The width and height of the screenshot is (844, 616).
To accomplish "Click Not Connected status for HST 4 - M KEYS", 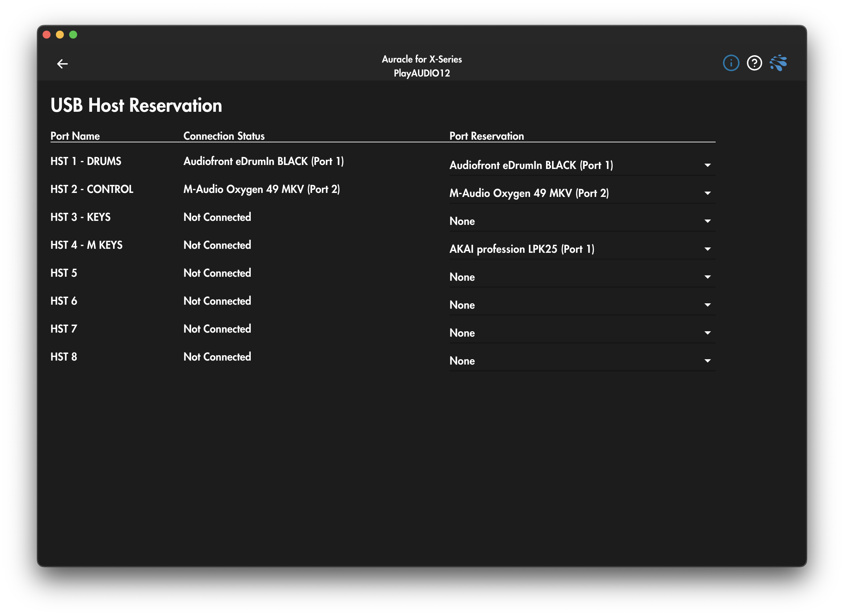I will (217, 245).
